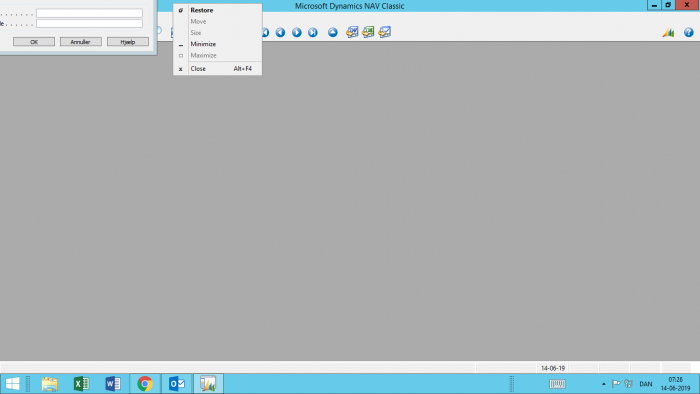Click the Dynamics NAV taskbar button
This screenshot has width=700, height=394.
[208, 384]
